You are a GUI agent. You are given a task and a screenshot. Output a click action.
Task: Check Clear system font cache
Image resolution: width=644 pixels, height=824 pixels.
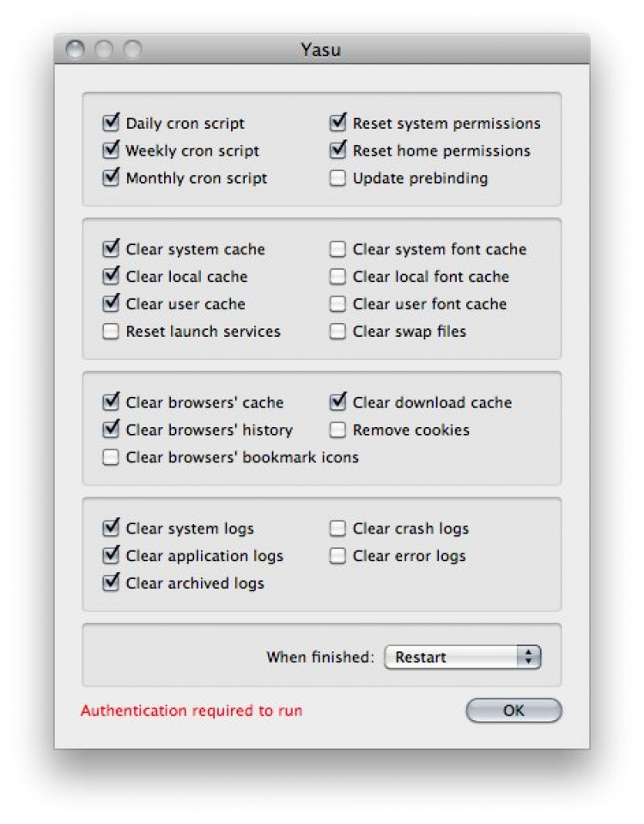click(x=337, y=249)
